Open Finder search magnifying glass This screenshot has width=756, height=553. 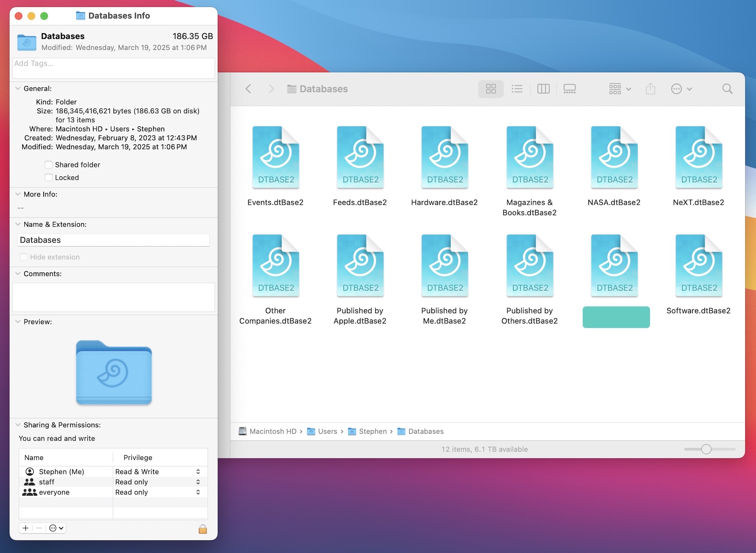[x=727, y=89]
